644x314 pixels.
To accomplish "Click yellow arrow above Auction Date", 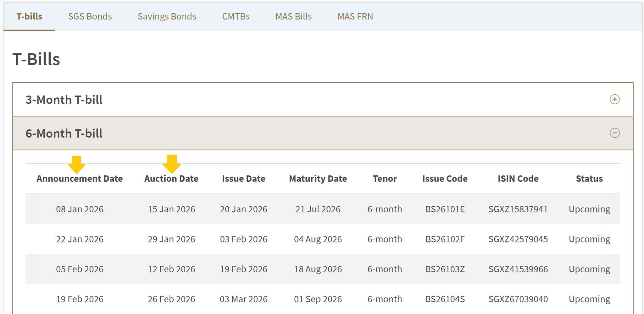I will coord(172,164).
